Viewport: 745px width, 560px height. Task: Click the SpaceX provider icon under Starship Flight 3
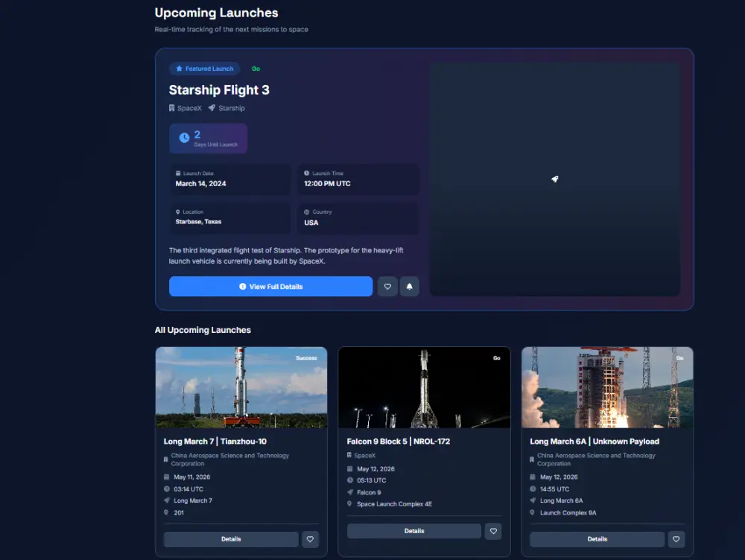point(171,108)
